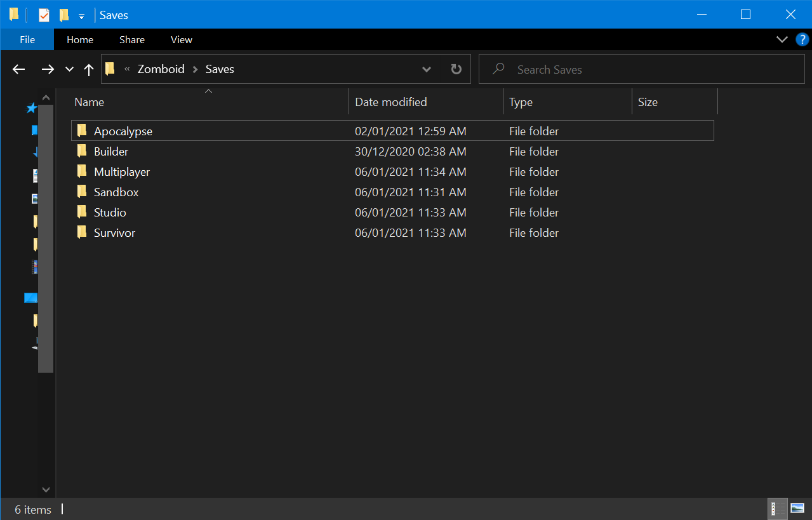Image resolution: width=812 pixels, height=520 pixels.
Task: Refresh the Saves folder view
Action: [456, 69]
